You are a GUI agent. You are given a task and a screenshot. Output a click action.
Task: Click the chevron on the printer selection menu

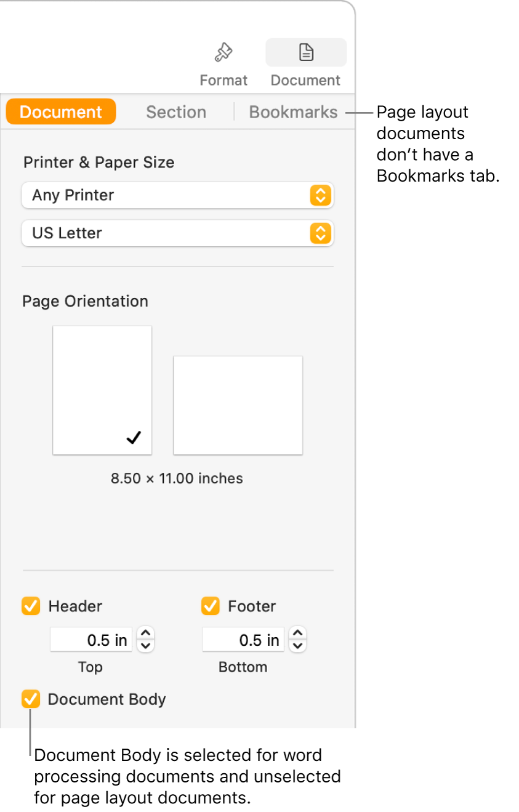point(321,195)
